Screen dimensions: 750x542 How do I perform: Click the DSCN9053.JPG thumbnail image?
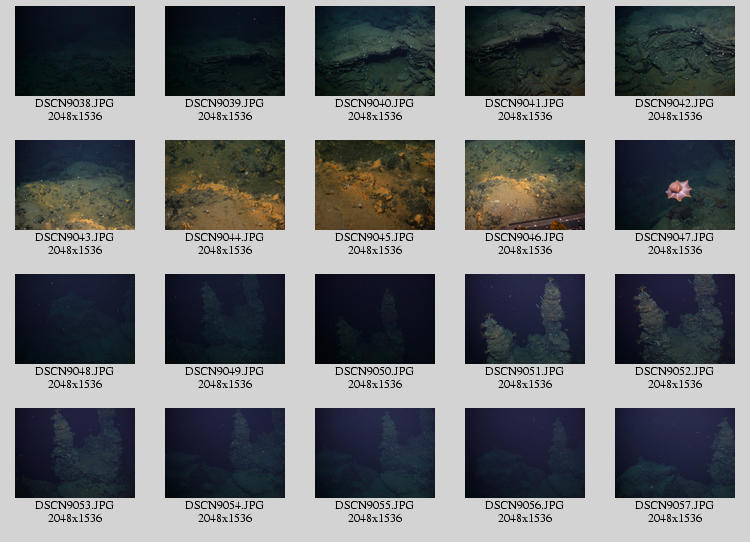coord(75,453)
